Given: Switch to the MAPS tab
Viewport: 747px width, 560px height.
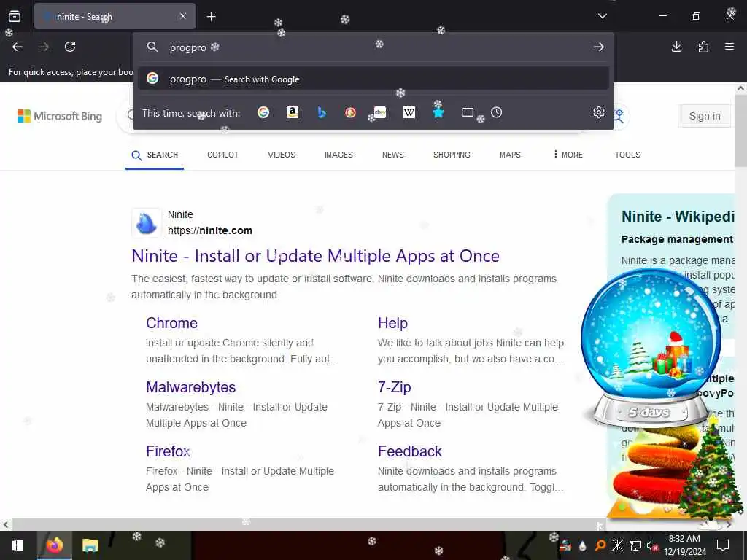Looking at the screenshot, I should tap(510, 155).
